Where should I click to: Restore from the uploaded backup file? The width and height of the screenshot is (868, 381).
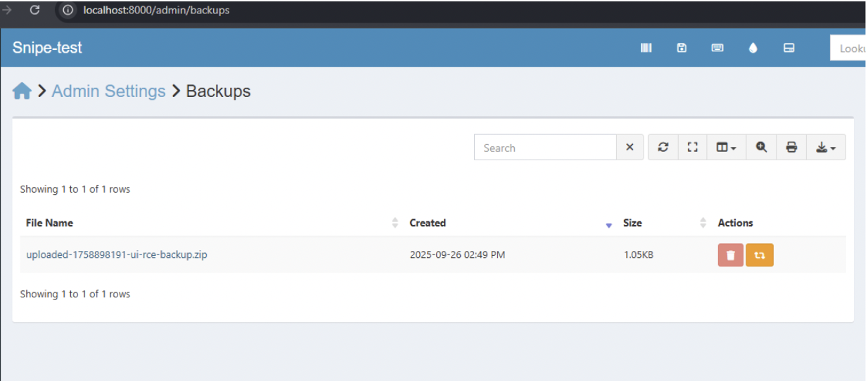(760, 255)
